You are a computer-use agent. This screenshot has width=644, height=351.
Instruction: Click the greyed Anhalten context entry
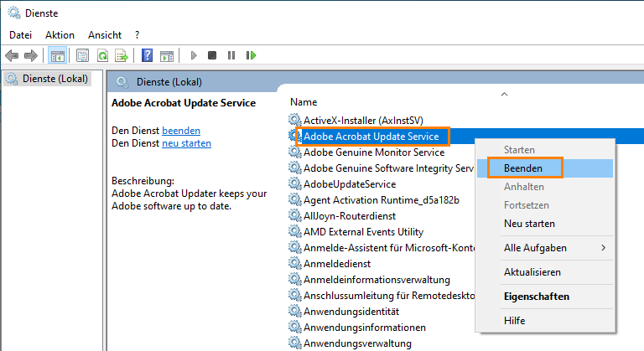pos(545,186)
